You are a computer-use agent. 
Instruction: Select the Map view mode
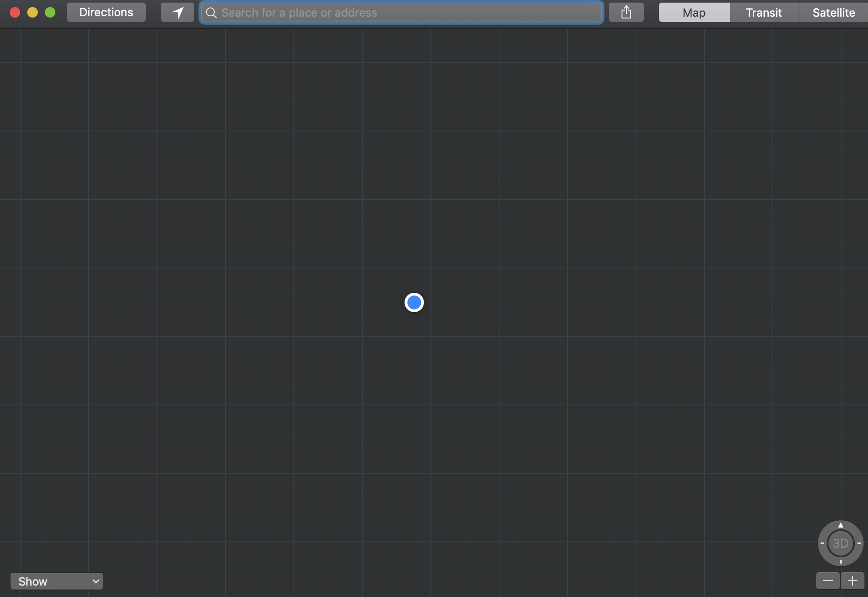pos(694,12)
